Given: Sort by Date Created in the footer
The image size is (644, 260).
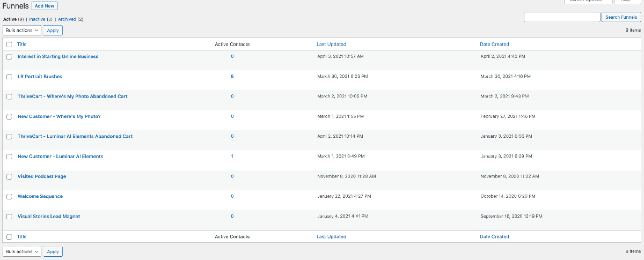Looking at the screenshot, I should click(x=494, y=236).
